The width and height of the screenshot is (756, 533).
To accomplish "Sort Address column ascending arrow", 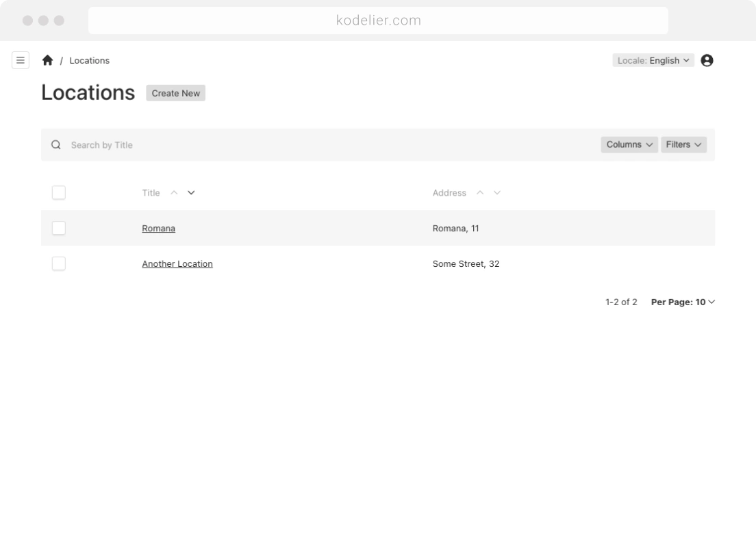I will pyautogui.click(x=480, y=193).
